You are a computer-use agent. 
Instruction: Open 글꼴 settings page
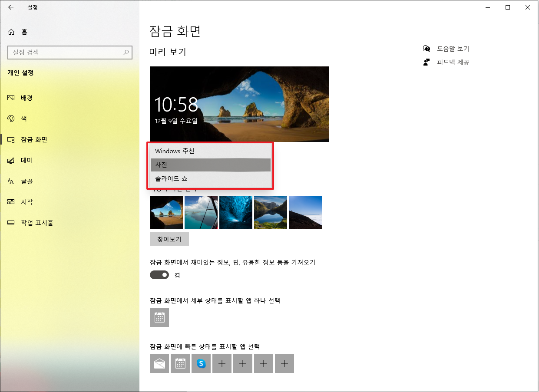tap(69, 181)
